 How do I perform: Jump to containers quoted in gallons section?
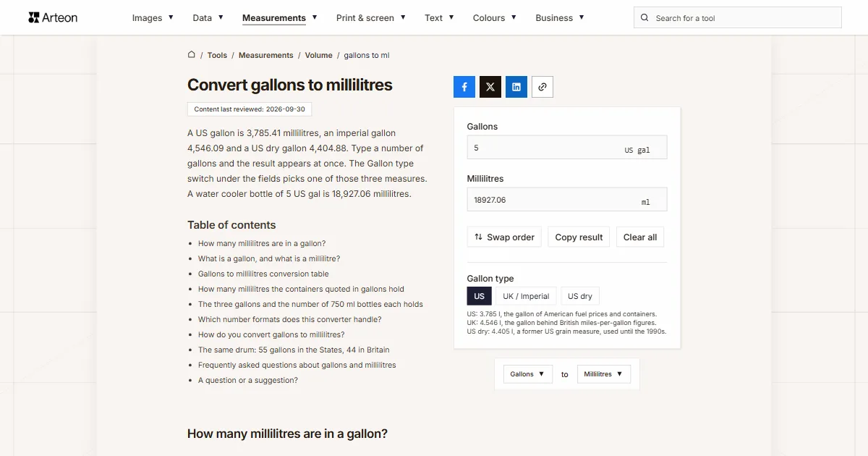tap(301, 289)
